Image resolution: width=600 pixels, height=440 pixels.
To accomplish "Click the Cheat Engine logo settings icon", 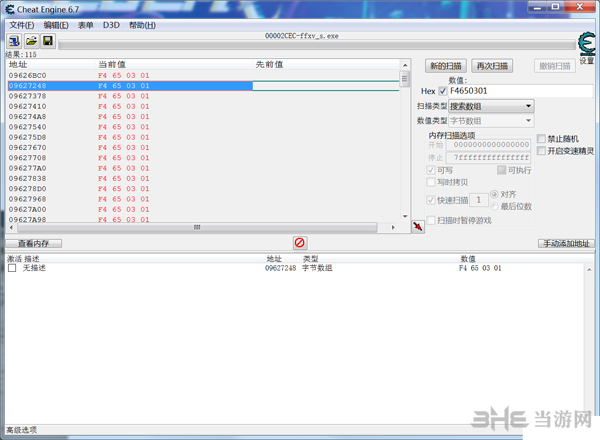I will tap(586, 45).
